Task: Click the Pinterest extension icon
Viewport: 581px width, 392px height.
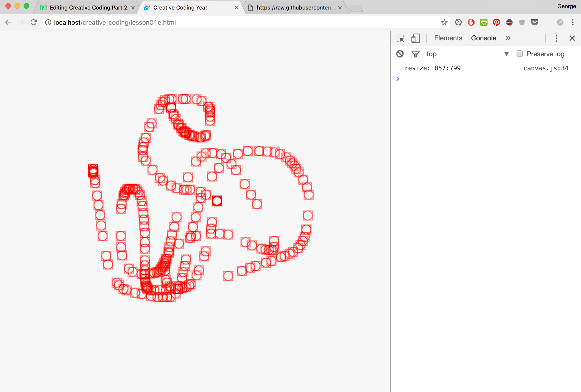Action: [497, 22]
